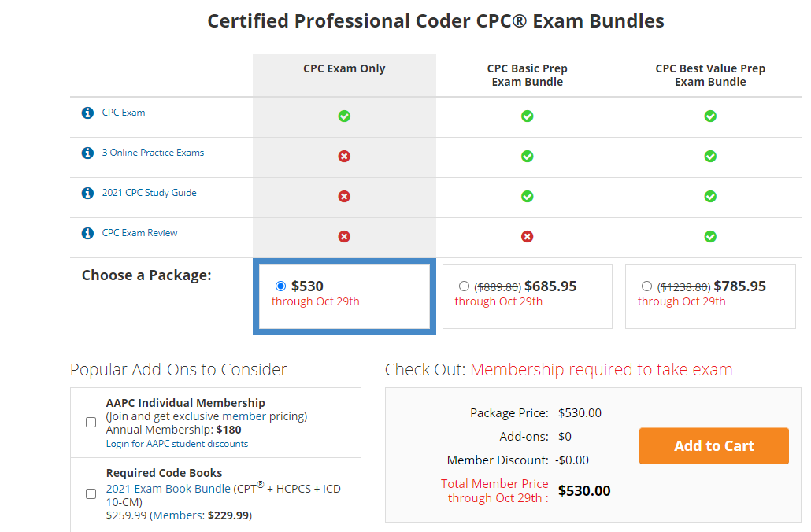Image resolution: width=811 pixels, height=532 pixels.
Task: Click the info icon beside CPC Exam Review
Action: [x=87, y=233]
